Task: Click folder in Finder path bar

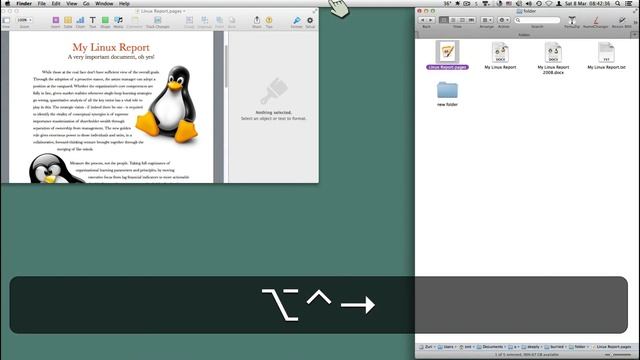Action: 577,347
